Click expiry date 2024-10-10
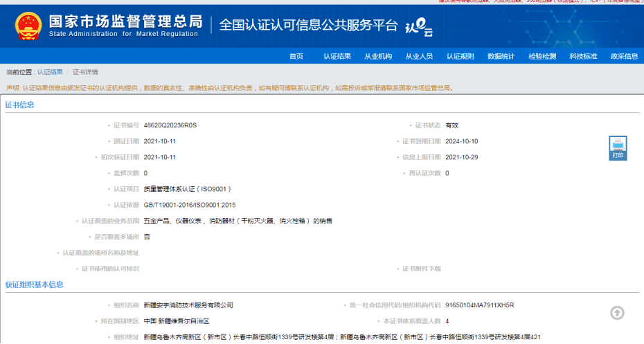This screenshot has width=644, height=344. point(462,141)
